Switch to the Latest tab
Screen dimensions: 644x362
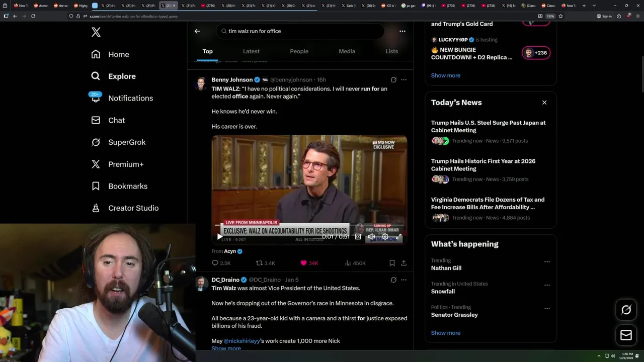click(x=251, y=51)
